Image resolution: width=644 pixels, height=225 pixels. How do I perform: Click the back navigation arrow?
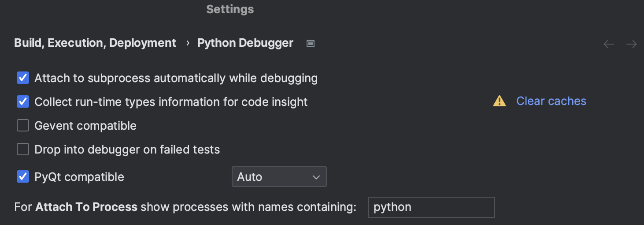click(609, 44)
